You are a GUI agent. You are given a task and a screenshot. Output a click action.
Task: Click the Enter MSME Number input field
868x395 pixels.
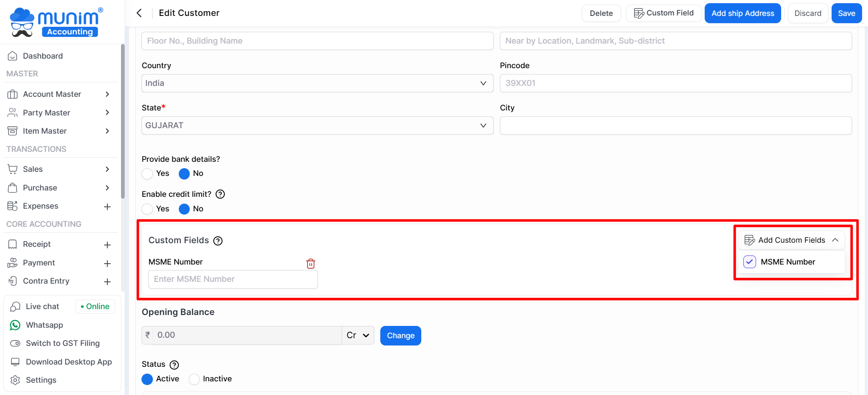click(x=233, y=279)
